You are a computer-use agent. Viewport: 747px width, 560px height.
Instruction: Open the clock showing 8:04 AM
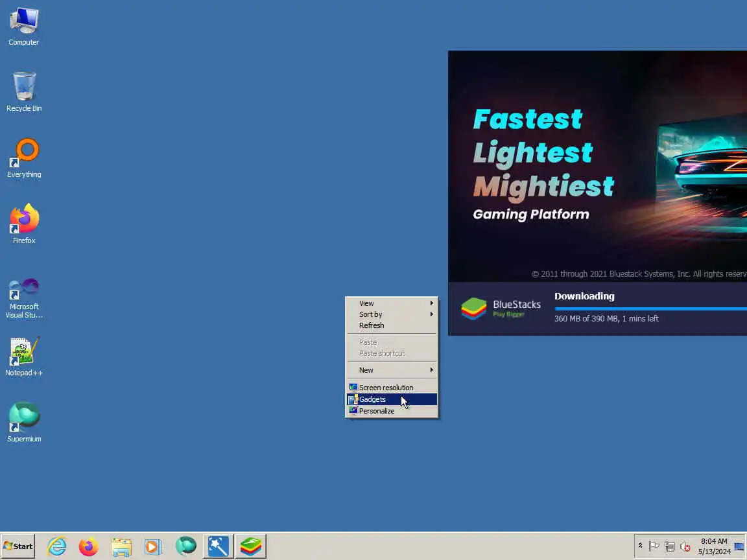(x=714, y=546)
